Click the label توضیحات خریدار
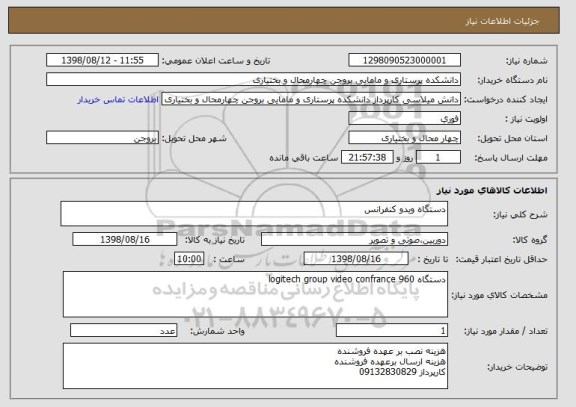Image resolution: width=576 pixels, height=407 pixels. pos(517,367)
